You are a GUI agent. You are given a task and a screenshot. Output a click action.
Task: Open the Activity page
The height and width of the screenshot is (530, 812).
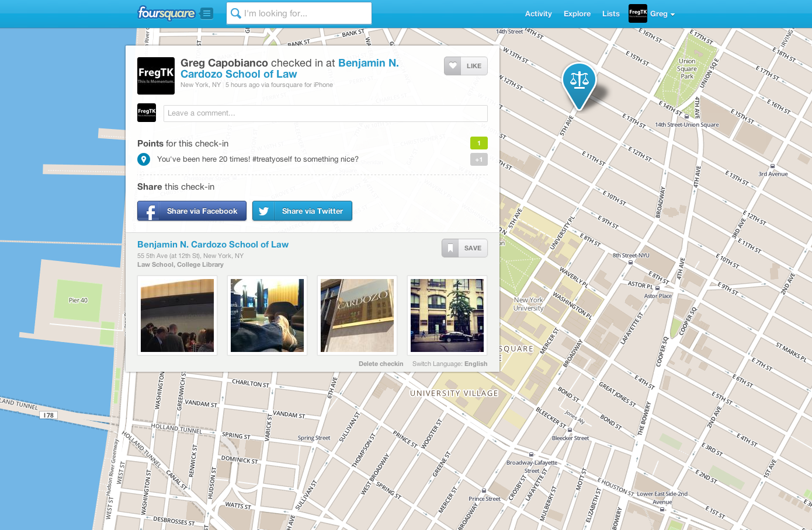538,13
